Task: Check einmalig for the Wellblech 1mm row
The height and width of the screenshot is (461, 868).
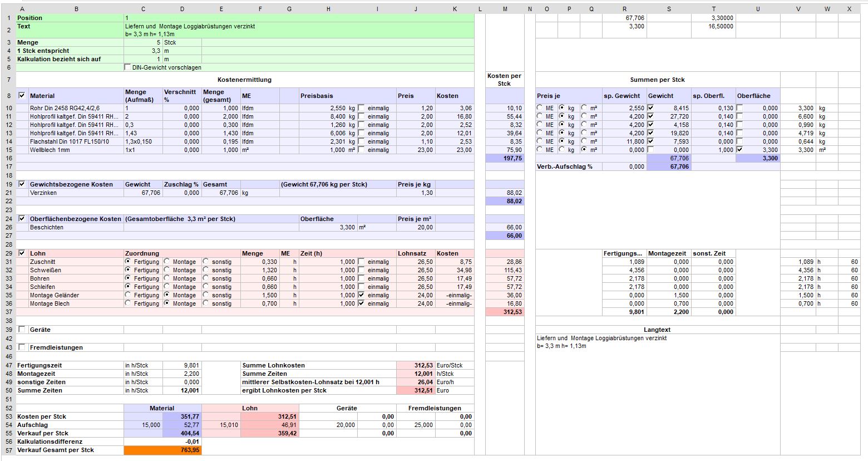Action: pyautogui.click(x=362, y=150)
